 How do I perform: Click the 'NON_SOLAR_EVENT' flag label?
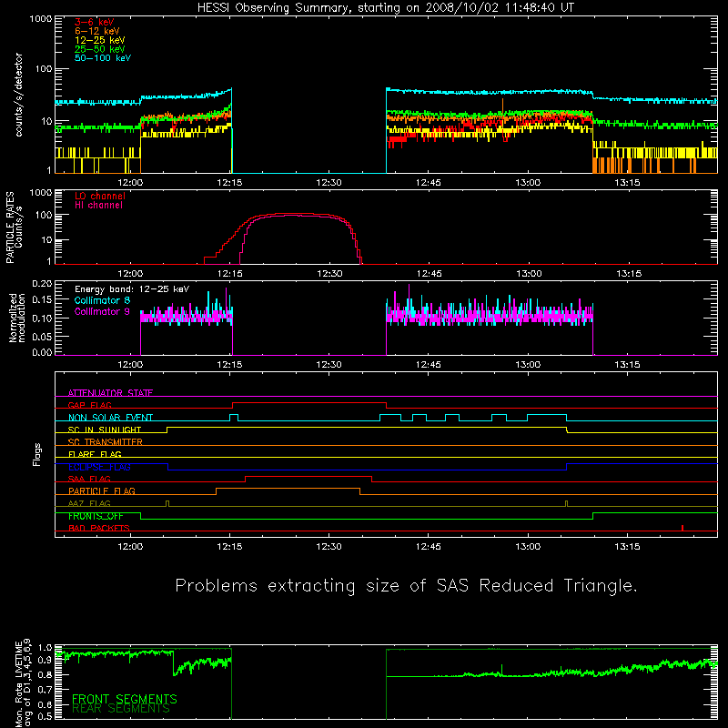[110, 418]
